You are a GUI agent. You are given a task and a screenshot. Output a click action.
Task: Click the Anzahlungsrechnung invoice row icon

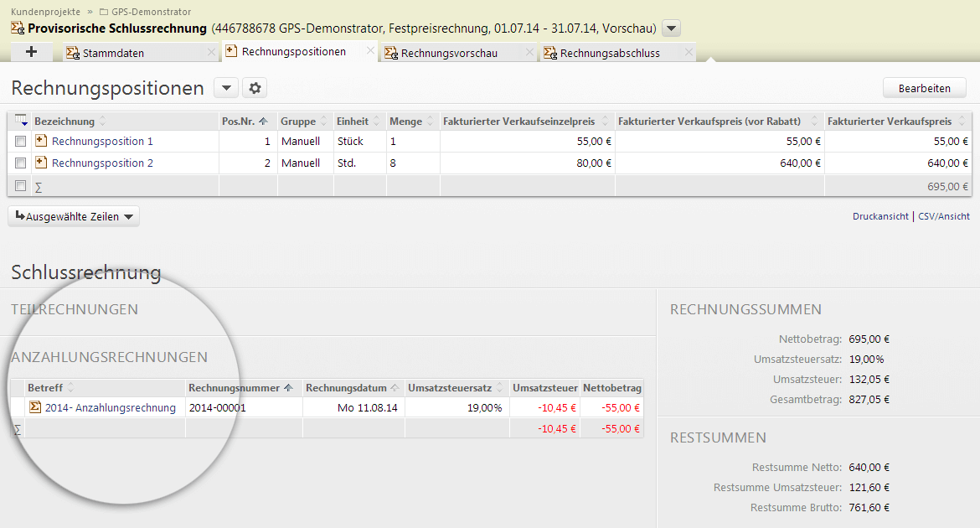[x=35, y=407]
